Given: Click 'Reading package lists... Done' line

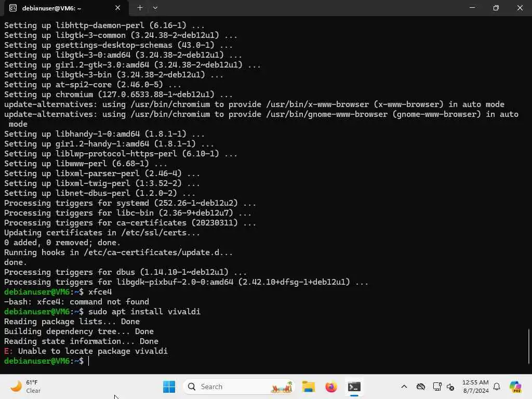Looking at the screenshot, I should point(72,321).
